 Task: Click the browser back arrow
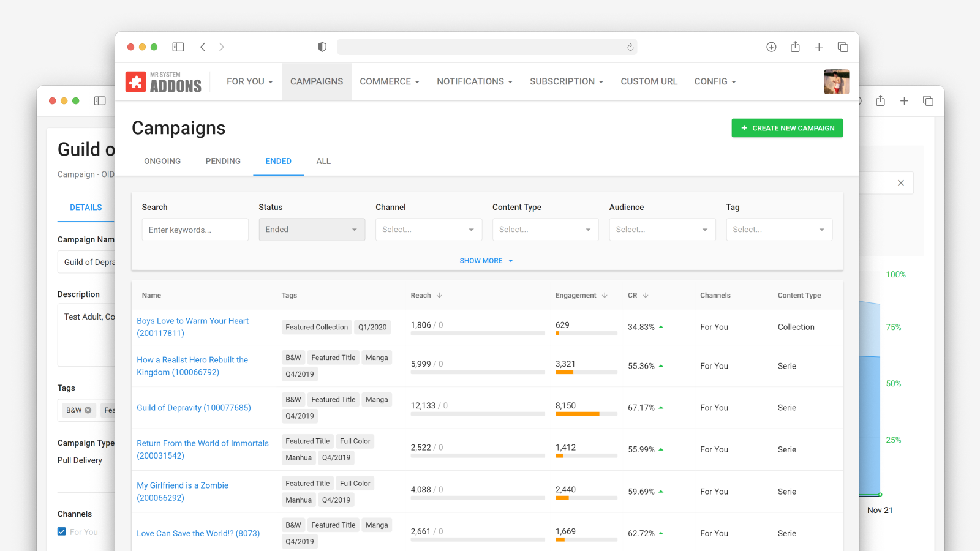tap(203, 47)
